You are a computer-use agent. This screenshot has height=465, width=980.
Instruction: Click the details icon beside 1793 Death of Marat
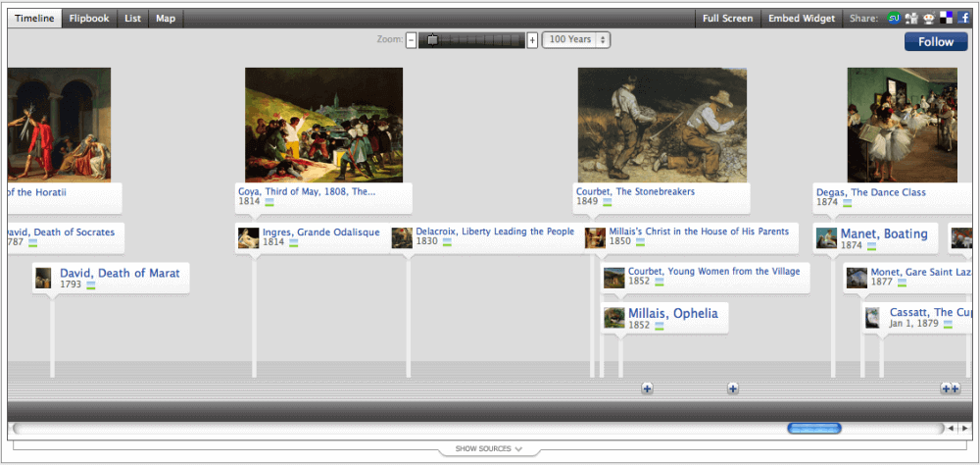(x=90, y=285)
